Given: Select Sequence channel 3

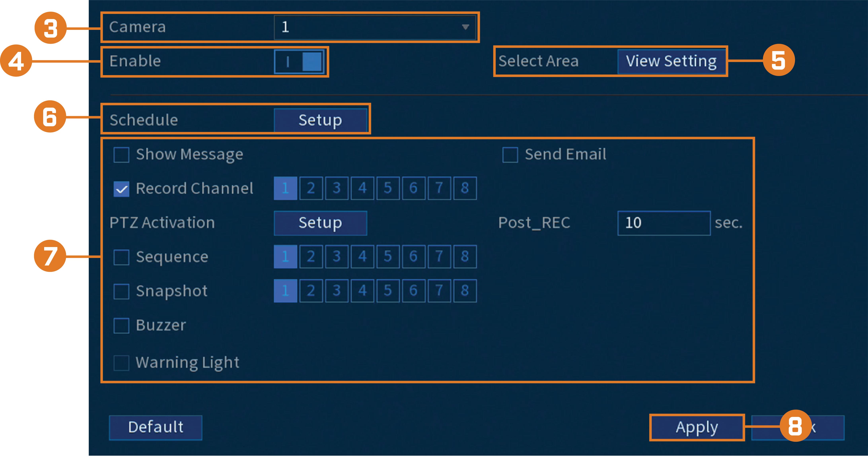Looking at the screenshot, I should [337, 257].
